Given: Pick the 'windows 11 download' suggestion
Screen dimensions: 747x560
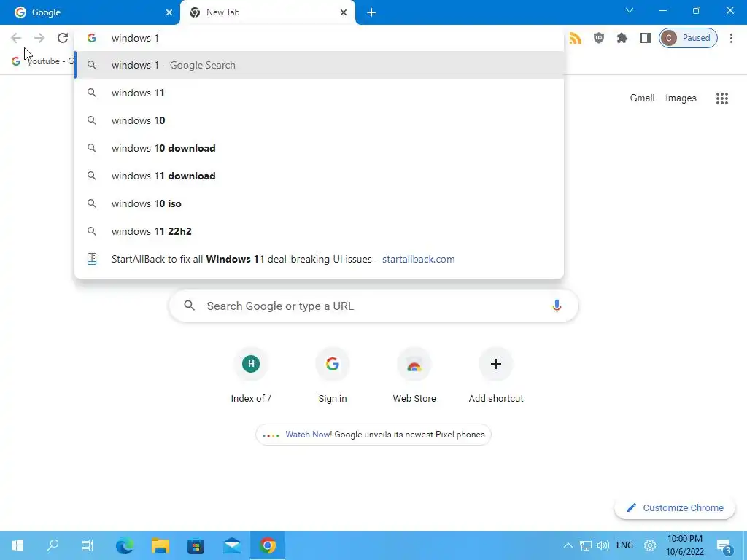Looking at the screenshot, I should [320, 176].
